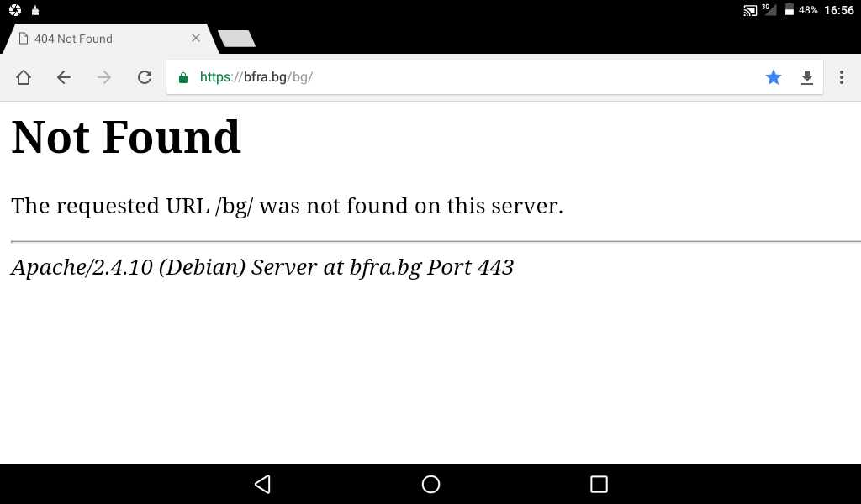The width and height of the screenshot is (861, 504).
Task: Tap the browser home icon
Action: click(24, 77)
